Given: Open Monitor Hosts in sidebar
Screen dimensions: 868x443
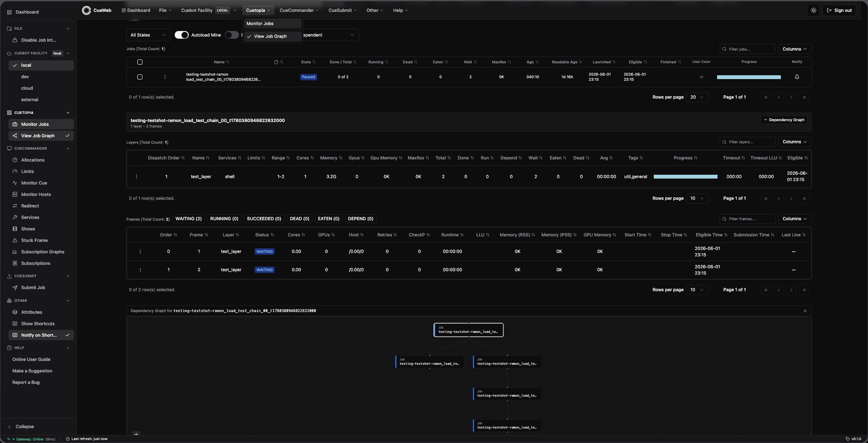Looking at the screenshot, I should click(41, 194).
